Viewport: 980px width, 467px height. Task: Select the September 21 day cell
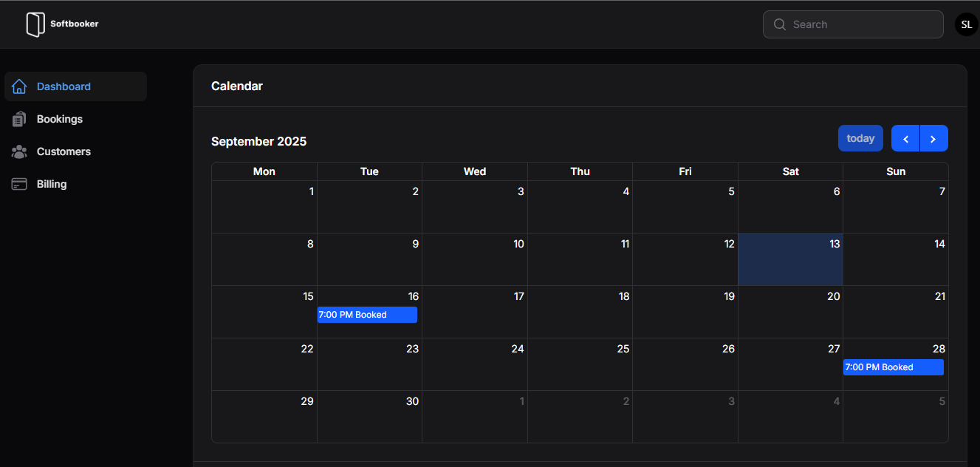click(896, 311)
